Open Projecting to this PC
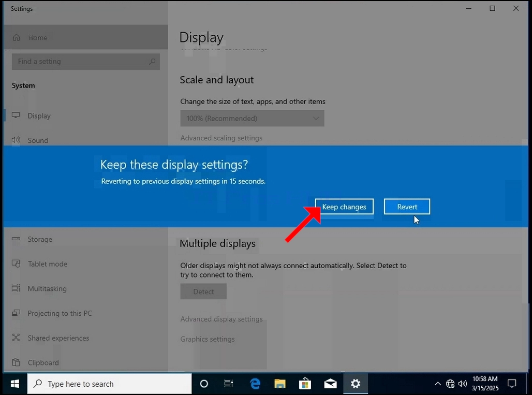This screenshot has height=395, width=532. (85, 313)
